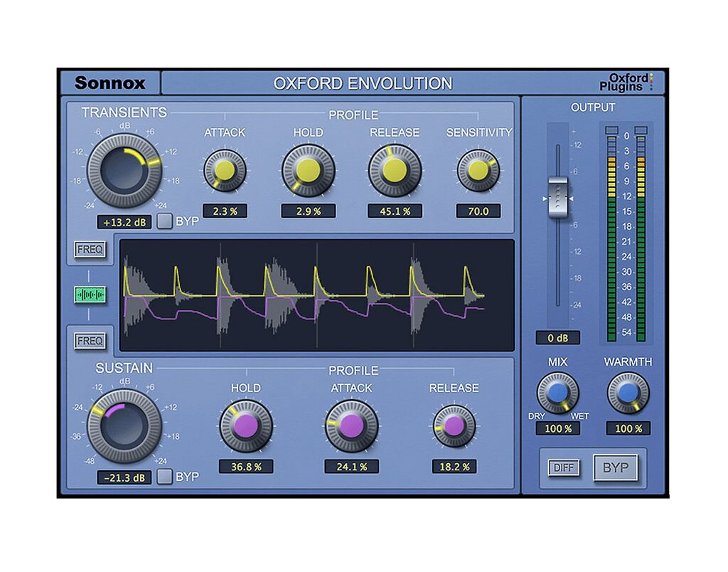Click the output 0 dB value field
Screen dimensions: 728x572
click(x=558, y=338)
